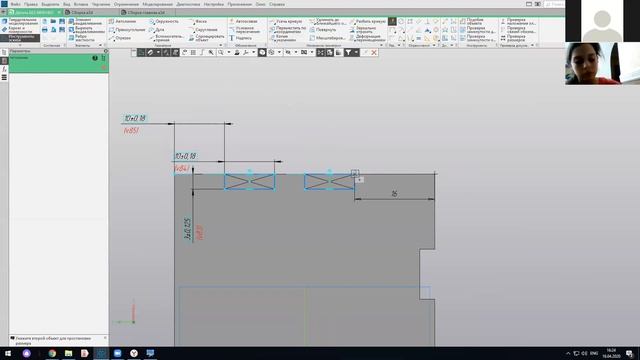Expand the Геометрия panel arrow
This screenshot has width=640, height=360.
[221, 45]
